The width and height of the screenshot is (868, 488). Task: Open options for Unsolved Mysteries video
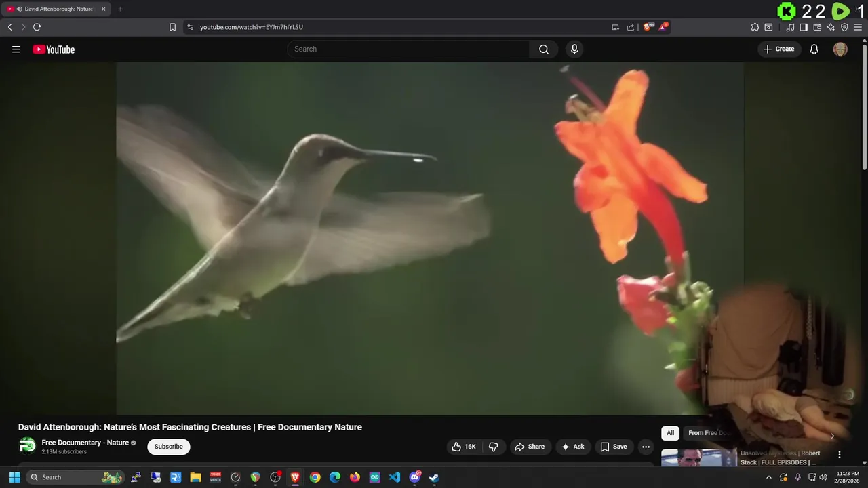(x=840, y=455)
